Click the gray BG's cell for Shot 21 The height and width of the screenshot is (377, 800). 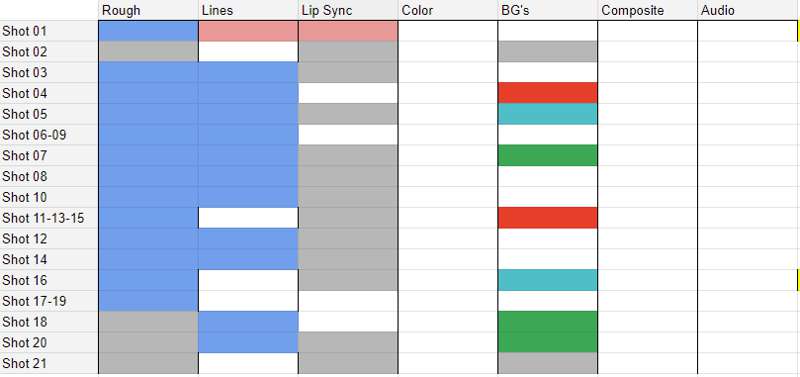click(547, 364)
